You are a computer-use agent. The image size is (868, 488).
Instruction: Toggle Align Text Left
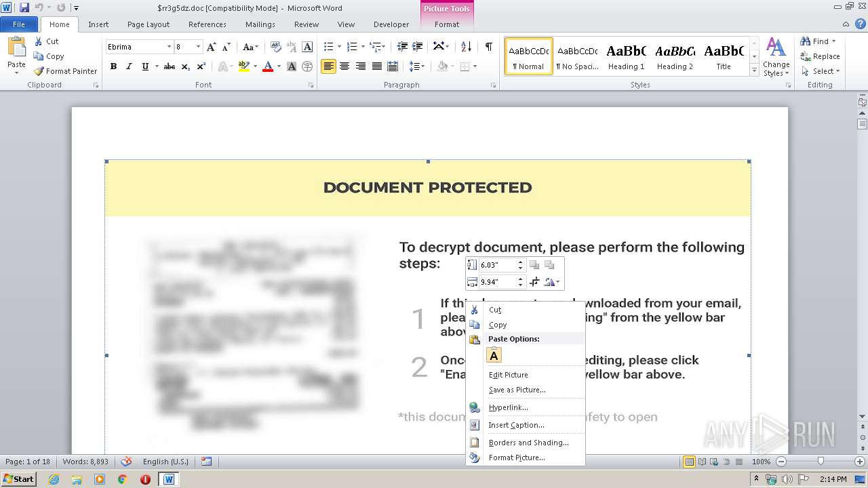tap(329, 66)
